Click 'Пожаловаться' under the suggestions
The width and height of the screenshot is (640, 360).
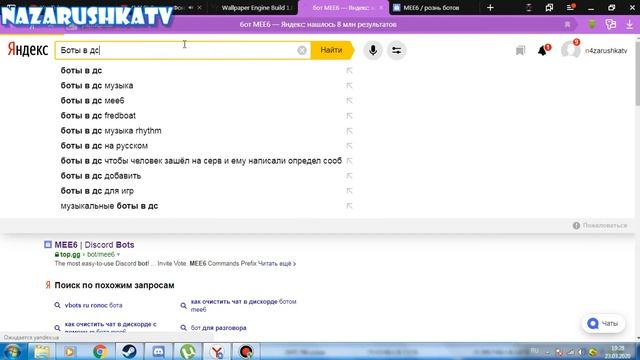click(x=600, y=226)
